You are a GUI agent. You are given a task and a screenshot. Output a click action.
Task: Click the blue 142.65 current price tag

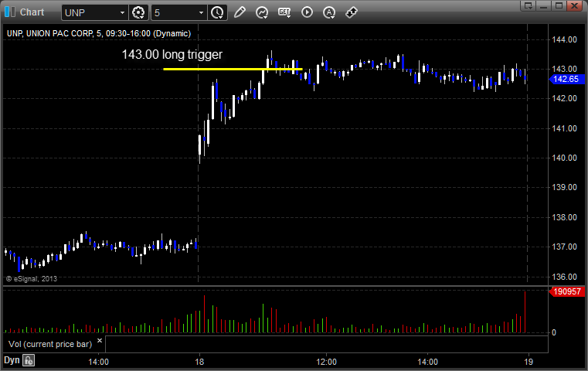tap(566, 79)
